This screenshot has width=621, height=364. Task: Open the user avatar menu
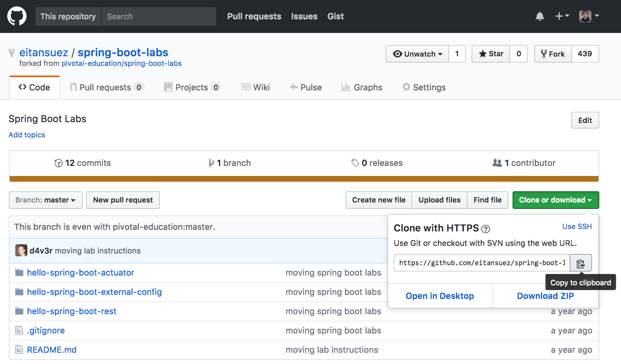click(x=589, y=16)
